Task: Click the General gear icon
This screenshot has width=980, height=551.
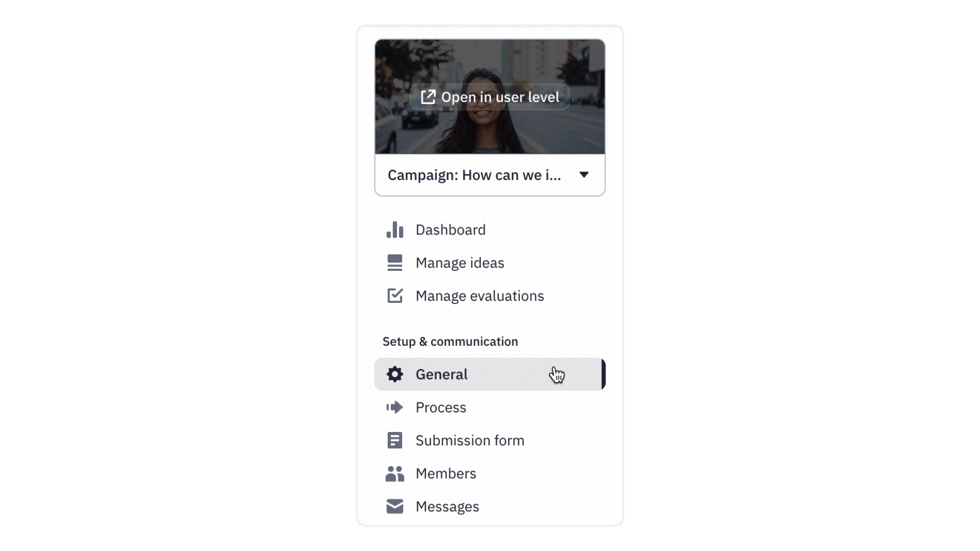Action: (x=395, y=374)
